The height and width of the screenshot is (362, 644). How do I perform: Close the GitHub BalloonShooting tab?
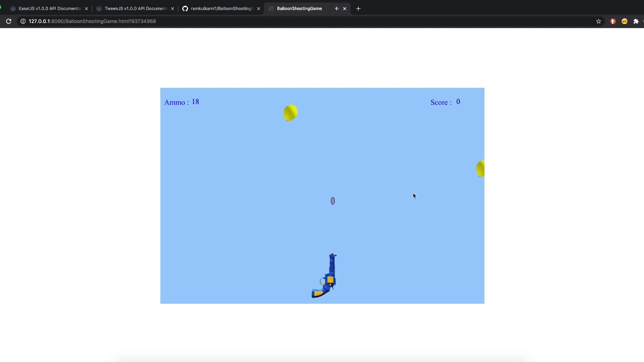[259, 9]
